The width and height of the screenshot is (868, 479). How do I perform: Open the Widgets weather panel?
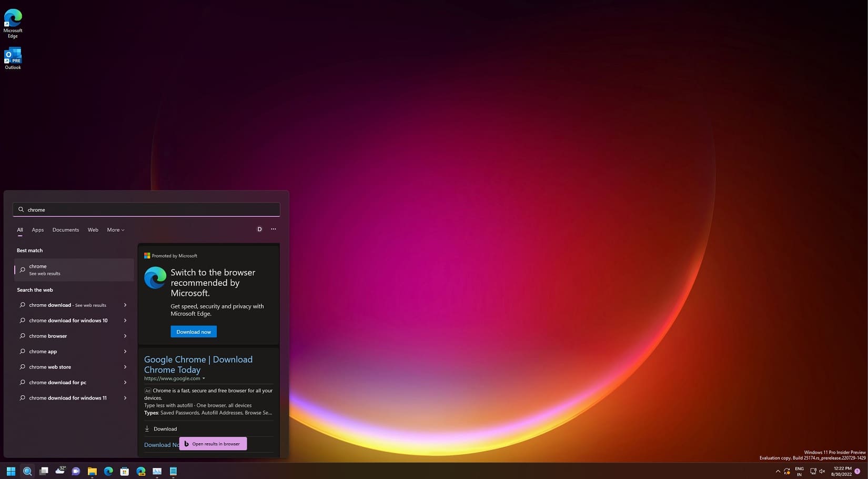pos(60,471)
